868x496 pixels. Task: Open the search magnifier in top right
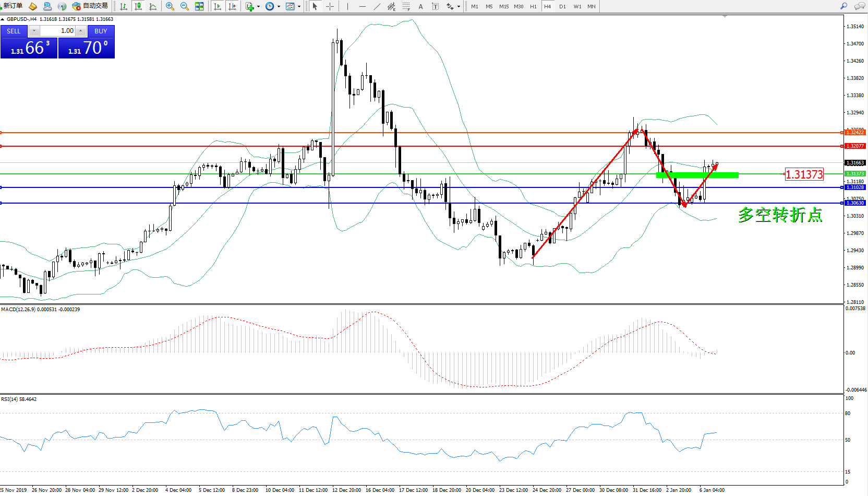click(843, 6)
